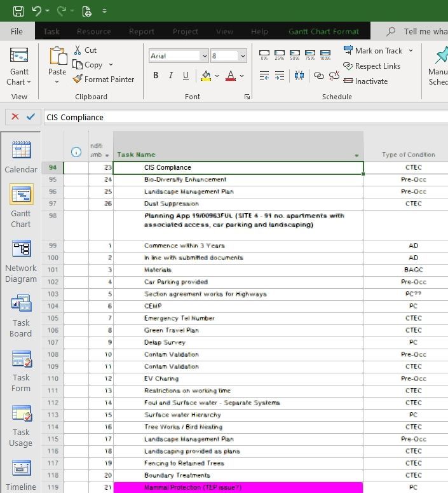Click the Indicators column info icon
The width and height of the screenshot is (448, 493).
coord(76,152)
